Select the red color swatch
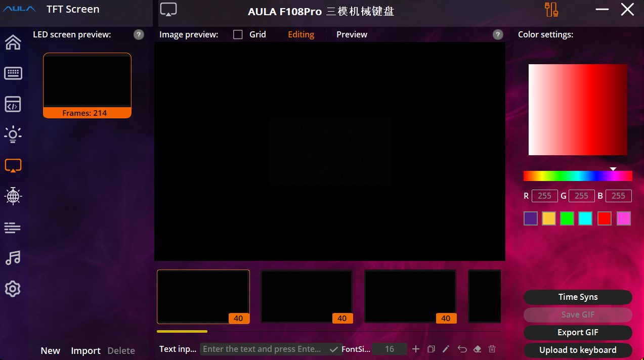Image resolution: width=644 pixels, height=360 pixels. click(x=605, y=218)
